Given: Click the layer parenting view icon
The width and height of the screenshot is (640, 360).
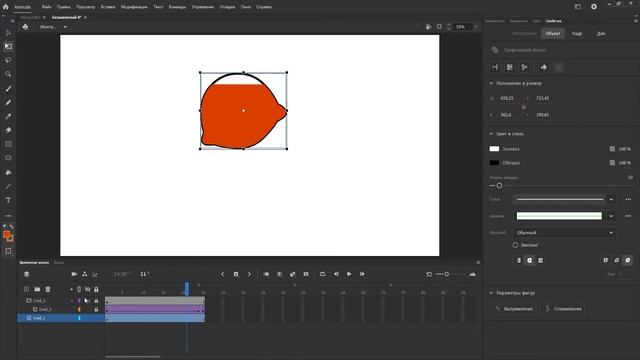Looking at the screenshot, I should coord(84,274).
